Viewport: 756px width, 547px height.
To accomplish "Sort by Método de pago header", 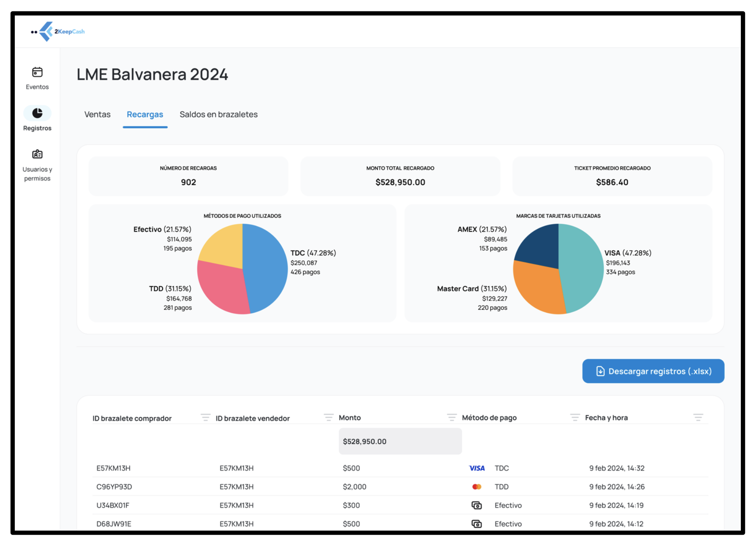I will [489, 417].
